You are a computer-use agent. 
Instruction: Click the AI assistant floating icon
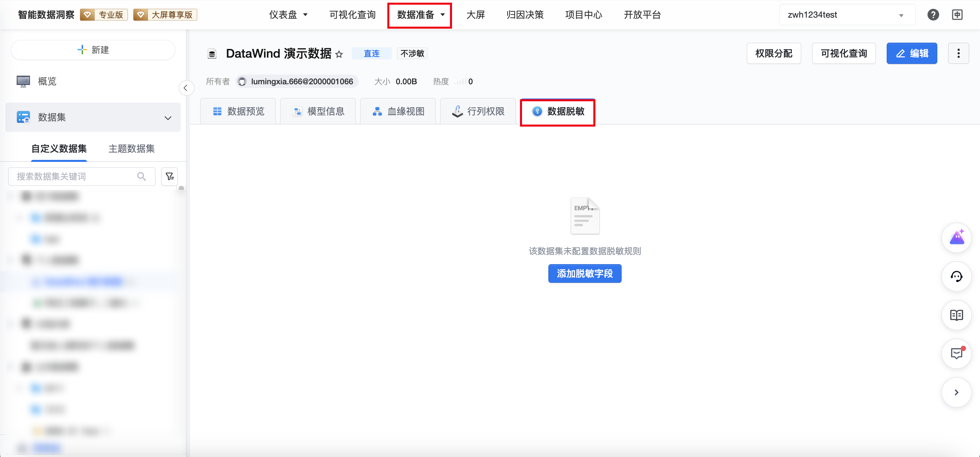(x=956, y=237)
